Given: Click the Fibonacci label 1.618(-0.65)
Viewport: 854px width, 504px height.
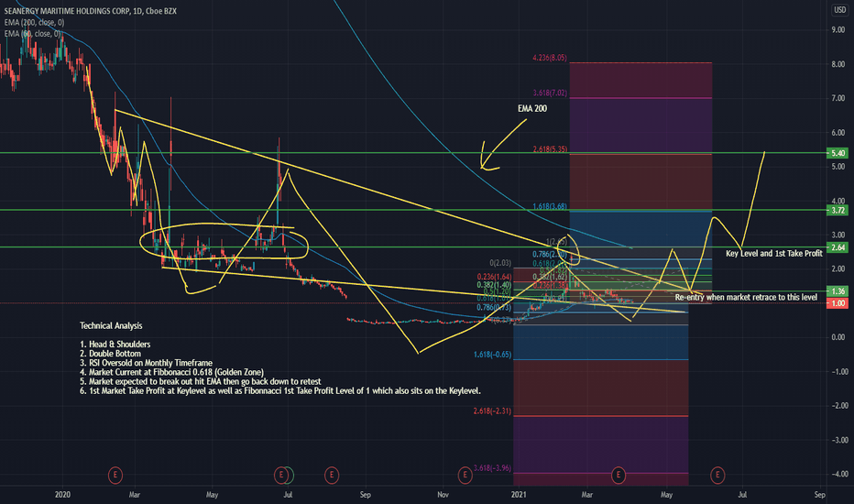Looking at the screenshot, I should [492, 355].
